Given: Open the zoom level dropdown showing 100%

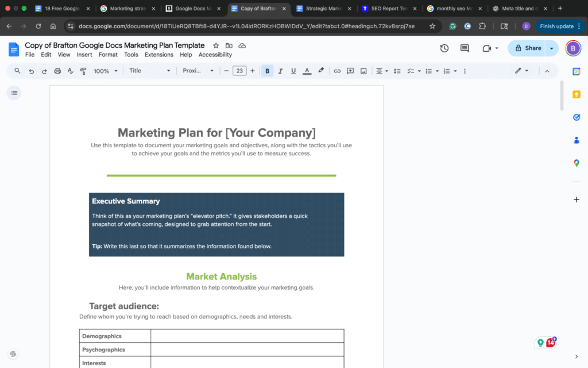Looking at the screenshot, I should point(104,70).
